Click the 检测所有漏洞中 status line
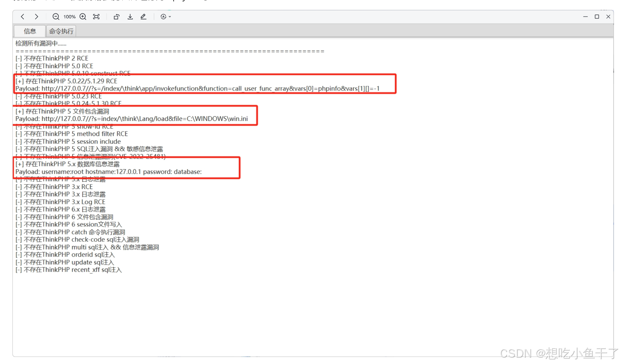Screen dimensions: 621x364 click(x=41, y=43)
